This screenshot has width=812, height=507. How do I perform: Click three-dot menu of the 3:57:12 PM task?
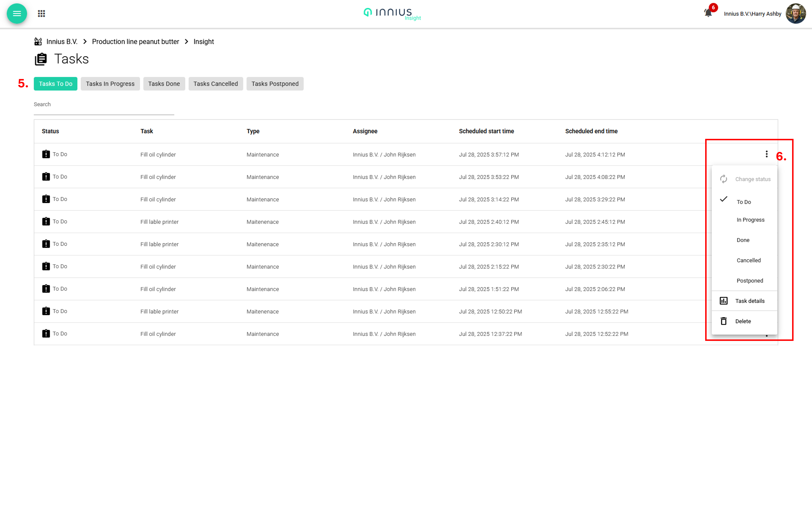(766, 154)
